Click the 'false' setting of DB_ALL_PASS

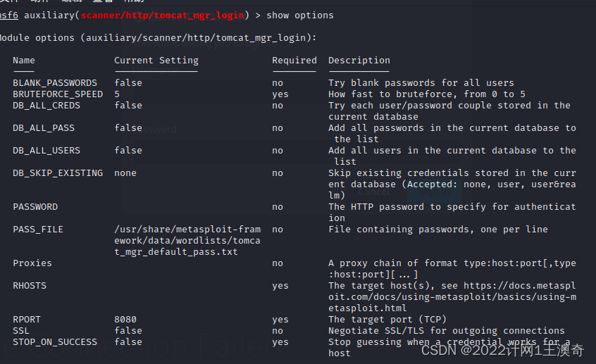tap(128, 128)
